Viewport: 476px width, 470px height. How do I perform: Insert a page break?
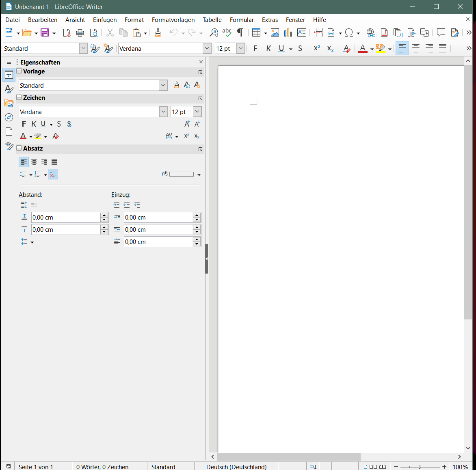click(x=318, y=32)
